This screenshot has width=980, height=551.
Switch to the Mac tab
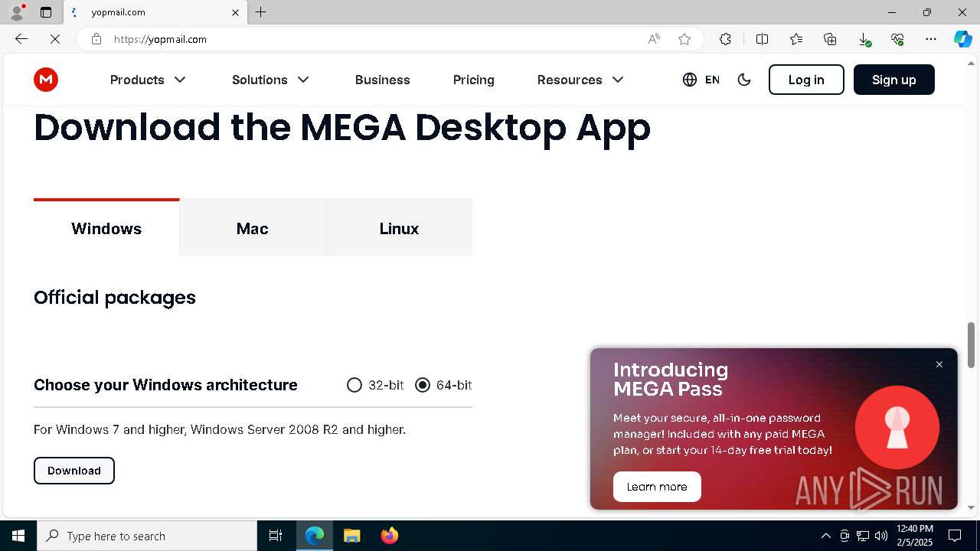click(253, 228)
